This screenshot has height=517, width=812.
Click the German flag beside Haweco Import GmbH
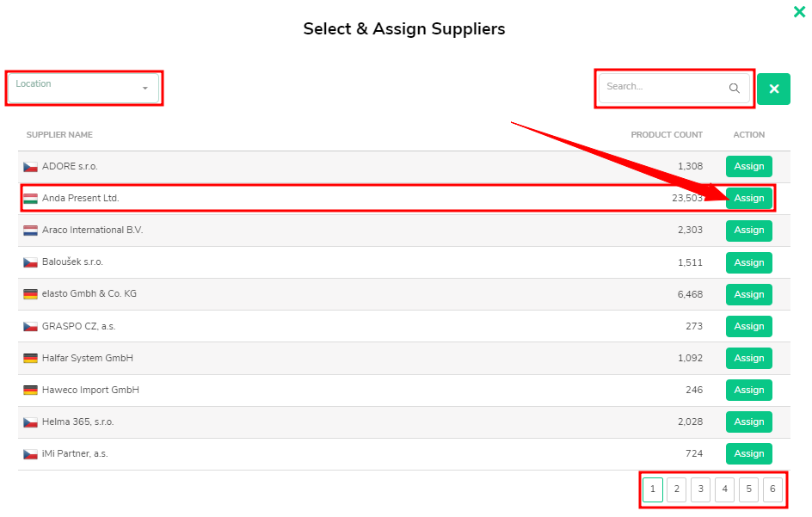[x=31, y=390]
